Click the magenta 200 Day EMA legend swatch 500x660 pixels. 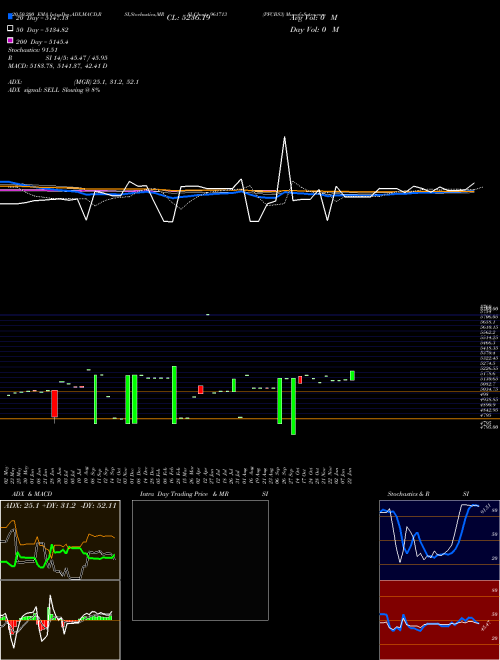pos(10,40)
